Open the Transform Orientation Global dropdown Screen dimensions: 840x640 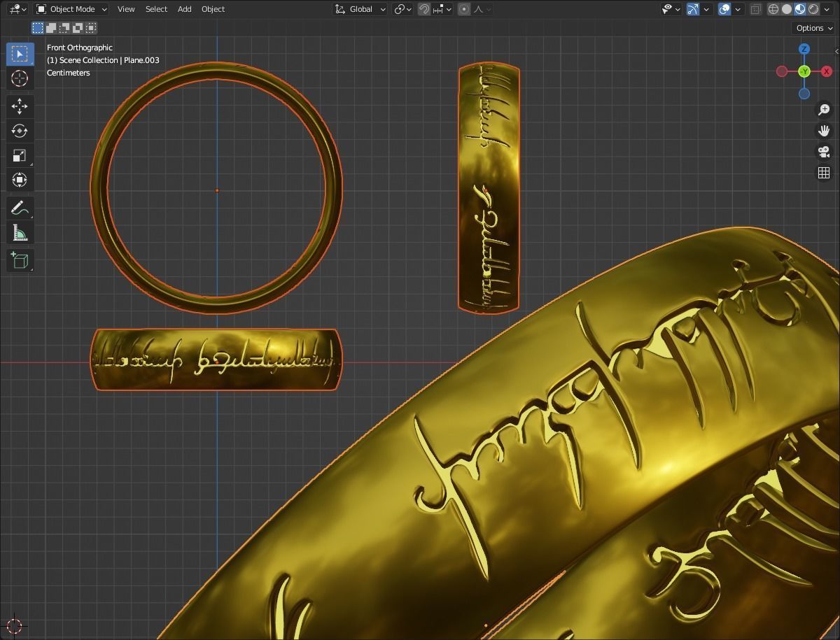(359, 9)
